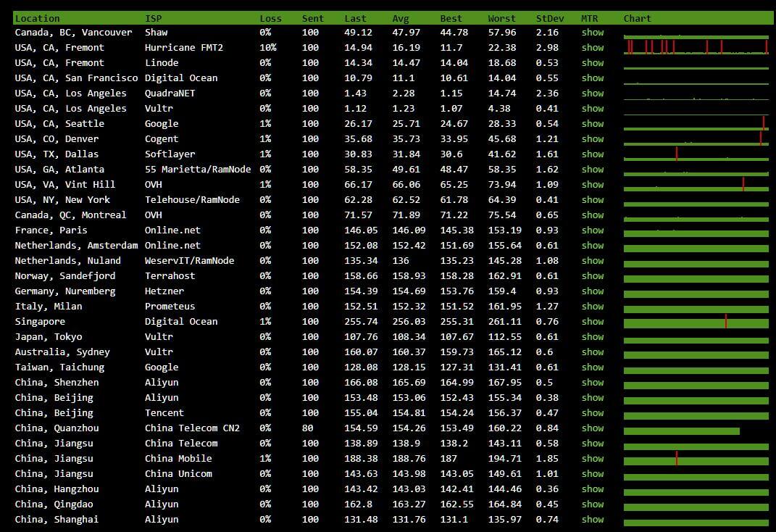Open show link for Los Angeles Vultr
776x532 pixels.
click(x=593, y=109)
